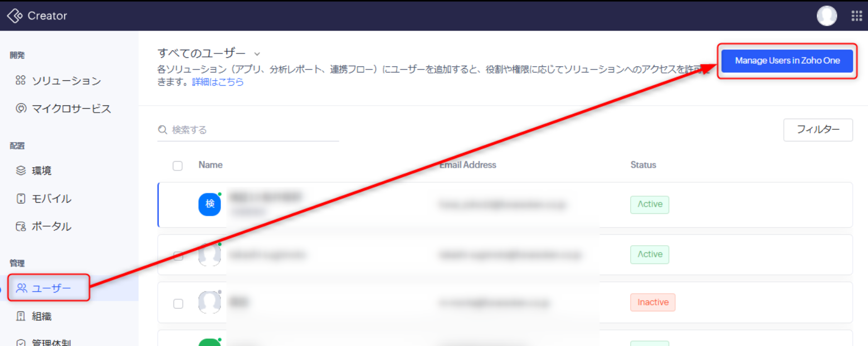Check the box on the Inactive user row
This screenshot has width=868, height=346.
click(x=178, y=304)
